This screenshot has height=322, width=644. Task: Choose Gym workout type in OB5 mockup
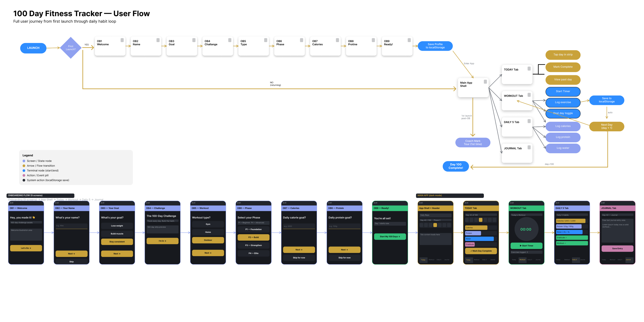click(x=208, y=224)
